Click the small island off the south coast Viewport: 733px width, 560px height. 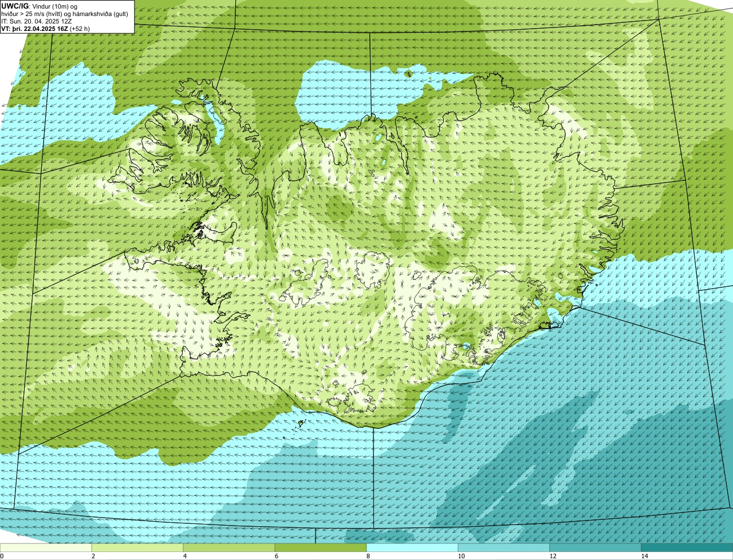point(300,424)
